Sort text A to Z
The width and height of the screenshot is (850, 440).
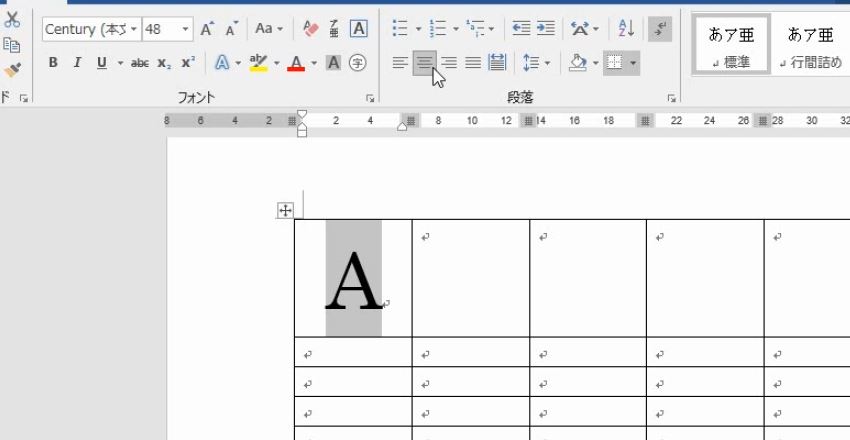click(x=627, y=29)
